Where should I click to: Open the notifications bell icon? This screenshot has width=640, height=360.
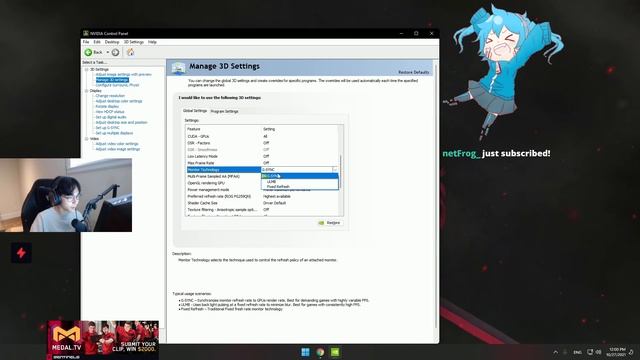pos(631,352)
